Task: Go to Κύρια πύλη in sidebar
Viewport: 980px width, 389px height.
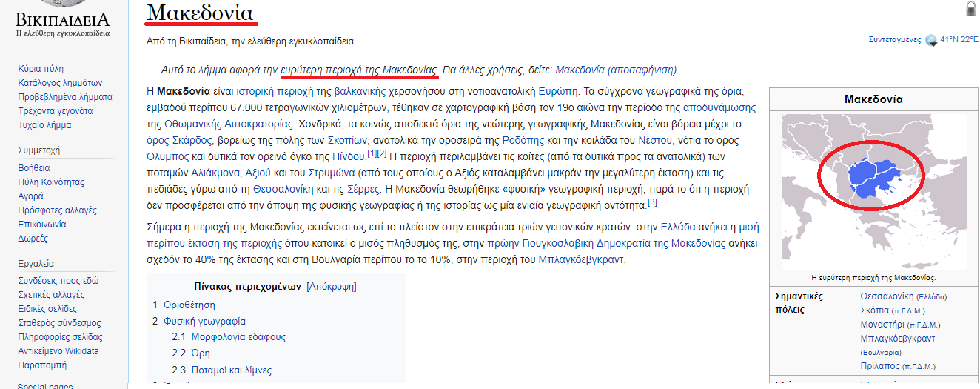Action: pyautogui.click(x=41, y=69)
